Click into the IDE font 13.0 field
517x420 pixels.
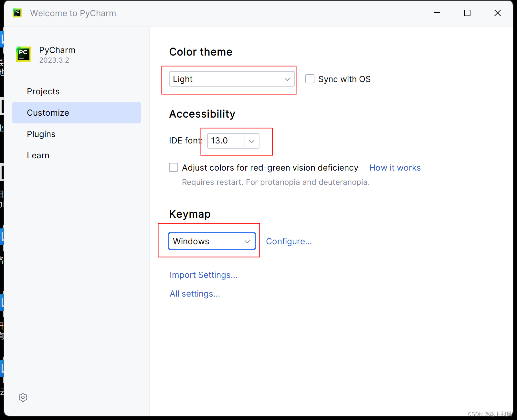(226, 141)
